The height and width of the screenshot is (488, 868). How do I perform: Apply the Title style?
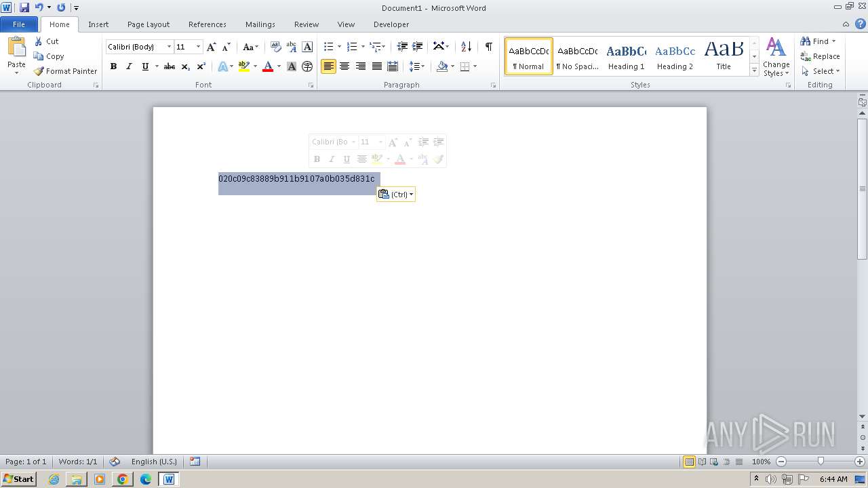point(724,56)
